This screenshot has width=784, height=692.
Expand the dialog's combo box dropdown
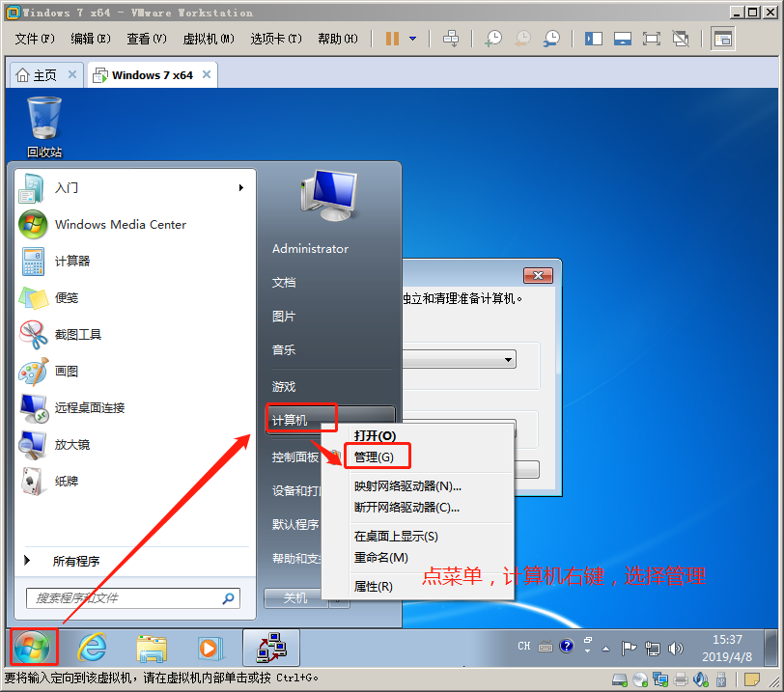point(508,359)
